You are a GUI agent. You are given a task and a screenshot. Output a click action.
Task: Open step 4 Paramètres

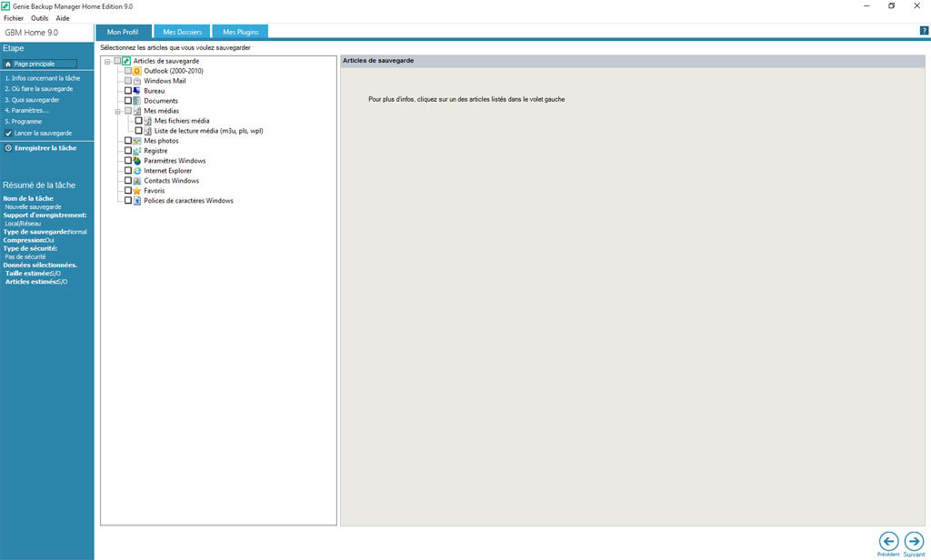point(26,111)
